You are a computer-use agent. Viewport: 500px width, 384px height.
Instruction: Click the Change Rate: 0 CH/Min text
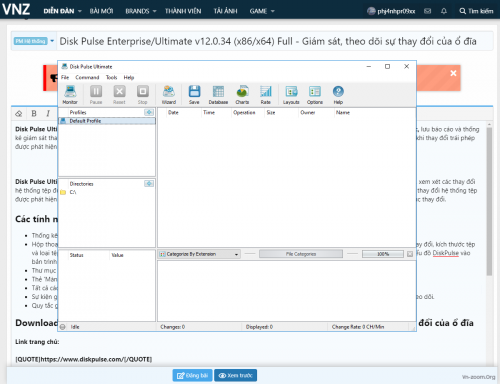(x=358, y=327)
